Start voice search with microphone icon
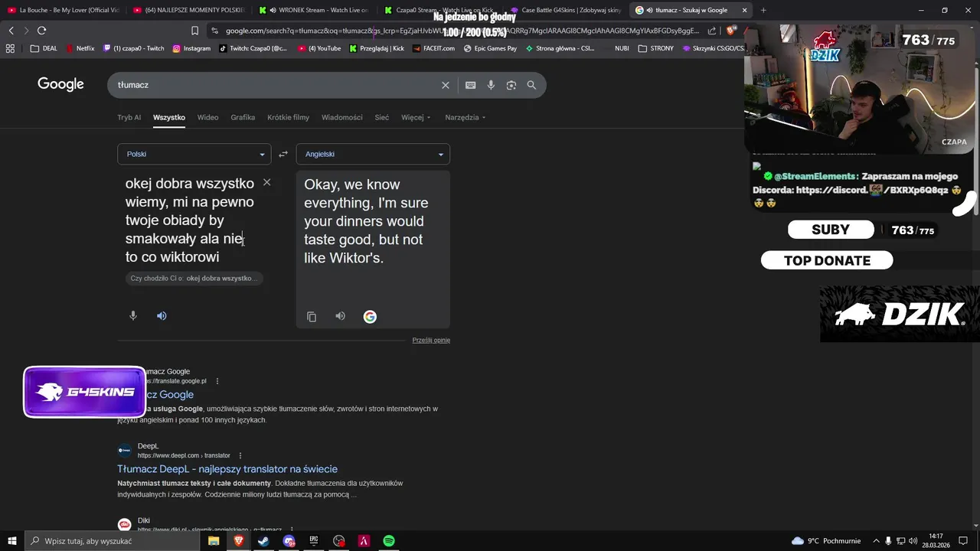The width and height of the screenshot is (980, 551). (491, 85)
